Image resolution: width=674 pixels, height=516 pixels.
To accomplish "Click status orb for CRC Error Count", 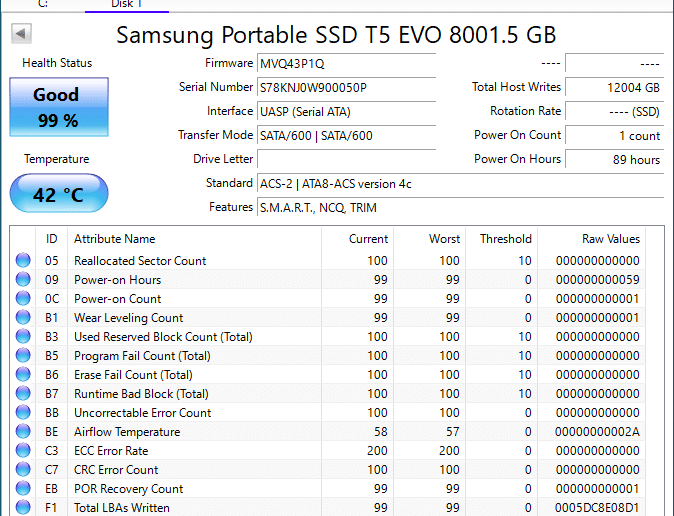I will pos(23,469).
